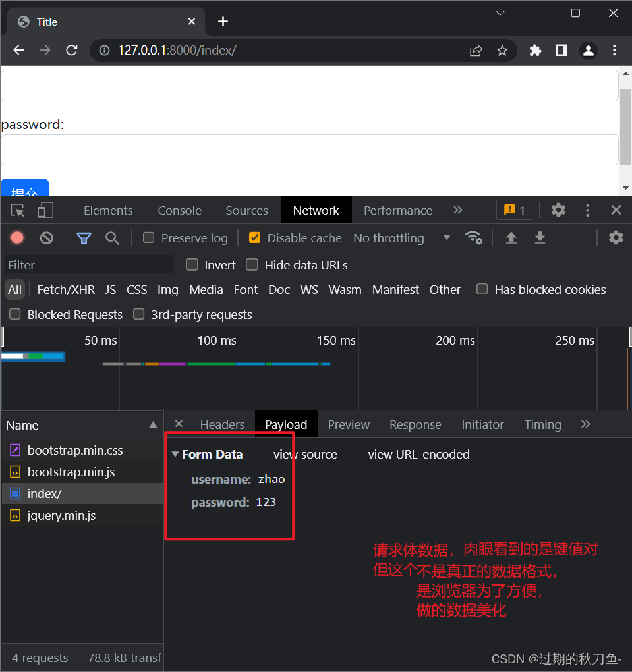Bookmark this page with the star icon
The height and width of the screenshot is (672, 632).
pyautogui.click(x=502, y=51)
